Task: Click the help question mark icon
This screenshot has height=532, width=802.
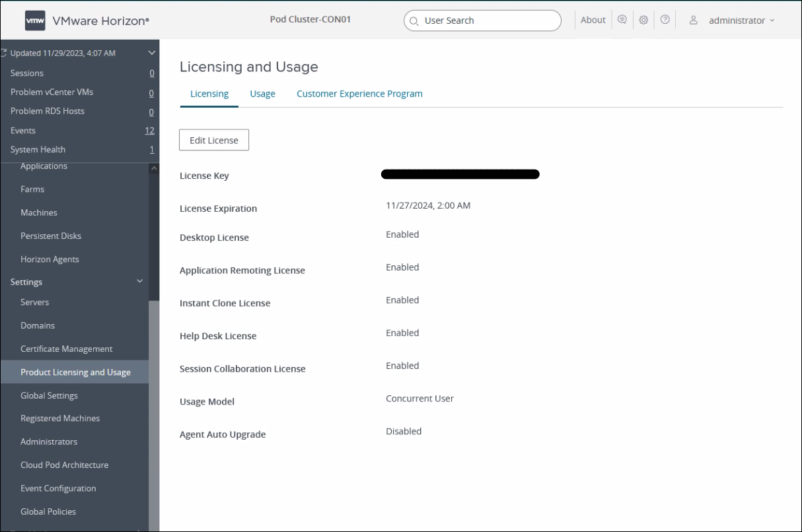Action: [x=665, y=19]
